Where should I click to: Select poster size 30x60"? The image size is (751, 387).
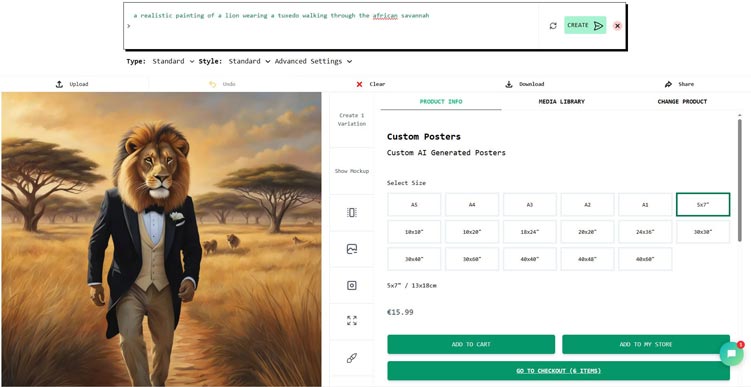click(472, 259)
